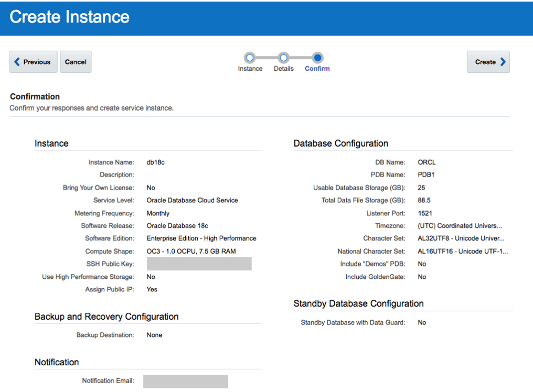Click the Instance step label
Screen dimensions: 533x392
pyautogui.click(x=250, y=69)
